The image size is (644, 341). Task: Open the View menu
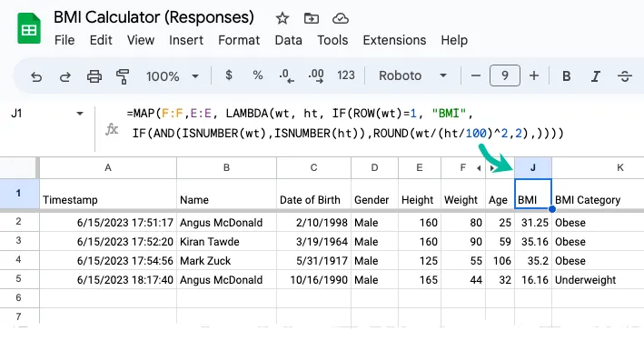pyautogui.click(x=141, y=40)
